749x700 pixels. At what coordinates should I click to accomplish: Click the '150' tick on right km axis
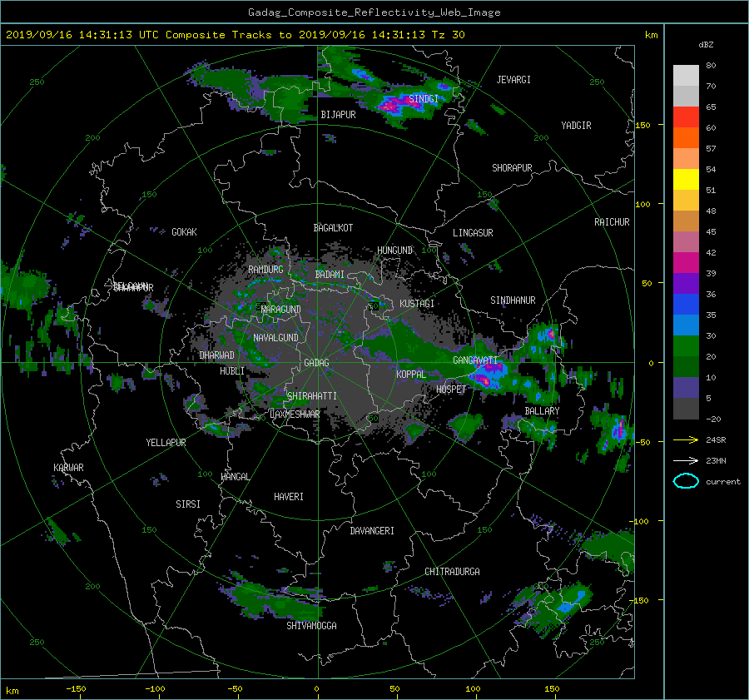tap(642, 125)
